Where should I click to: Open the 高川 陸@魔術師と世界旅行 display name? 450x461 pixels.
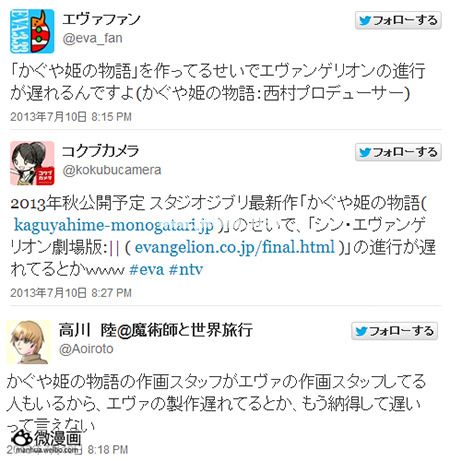click(x=155, y=330)
